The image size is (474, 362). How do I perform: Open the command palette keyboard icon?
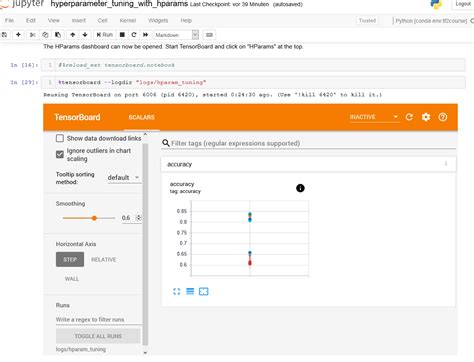[x=209, y=35]
